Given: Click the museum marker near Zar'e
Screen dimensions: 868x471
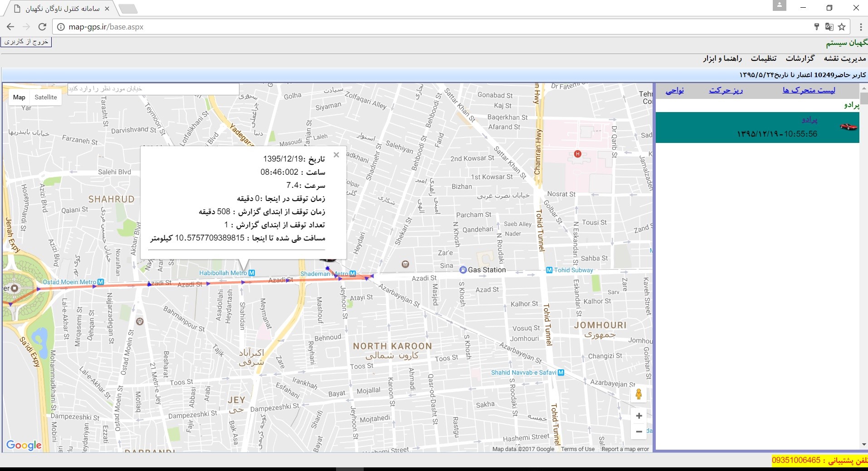Looking at the screenshot, I should tap(405, 264).
